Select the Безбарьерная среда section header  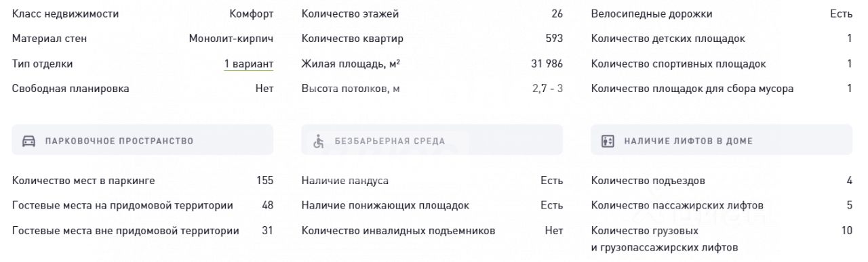(432, 140)
